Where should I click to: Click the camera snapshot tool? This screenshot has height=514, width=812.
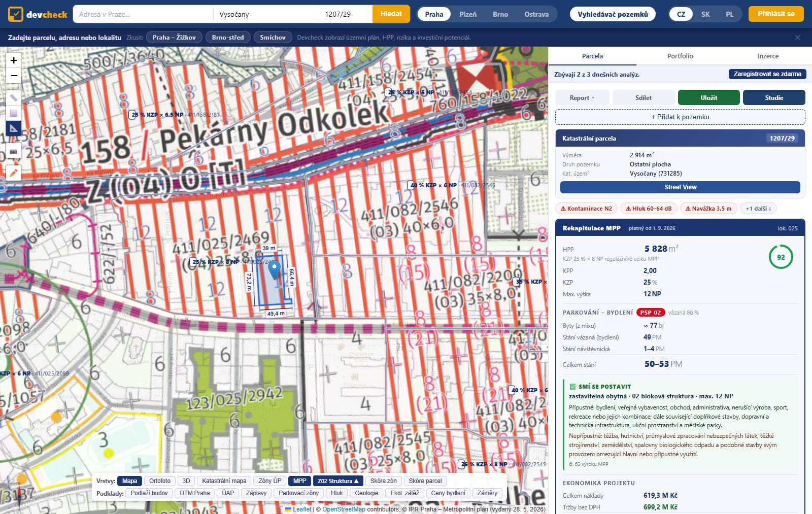(x=14, y=151)
